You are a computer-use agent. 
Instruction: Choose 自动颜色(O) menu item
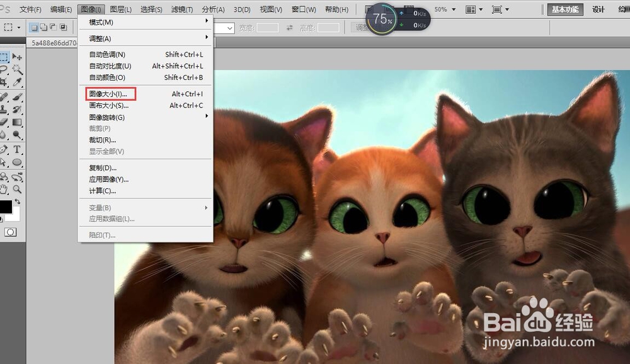tap(146, 77)
